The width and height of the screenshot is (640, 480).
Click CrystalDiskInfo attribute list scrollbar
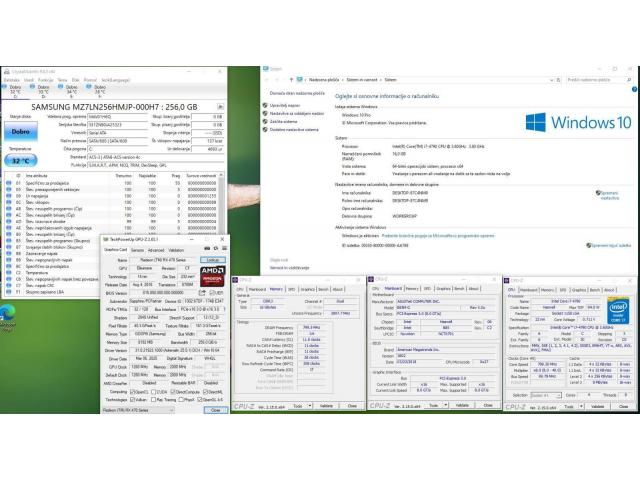point(221,204)
